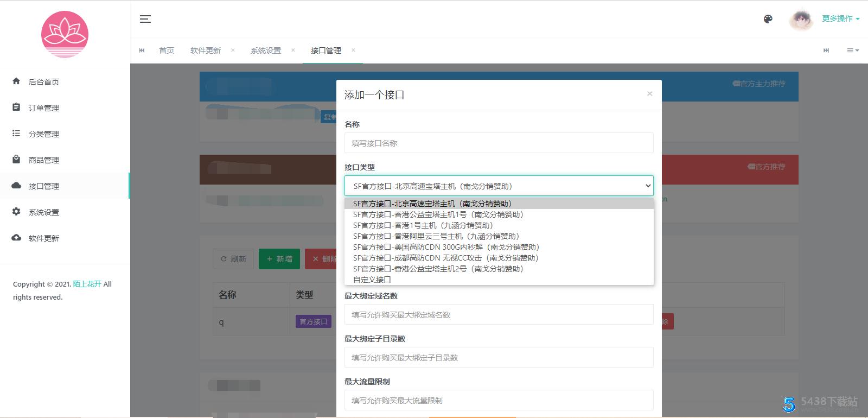Open 订单管理 in the sidebar
868x418 pixels.
pyautogui.click(x=44, y=108)
